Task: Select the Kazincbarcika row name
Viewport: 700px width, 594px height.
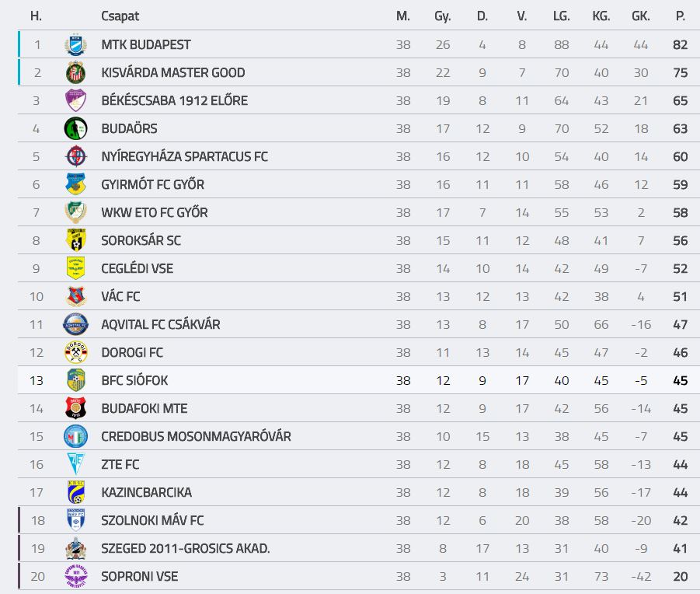Action: coord(146,492)
